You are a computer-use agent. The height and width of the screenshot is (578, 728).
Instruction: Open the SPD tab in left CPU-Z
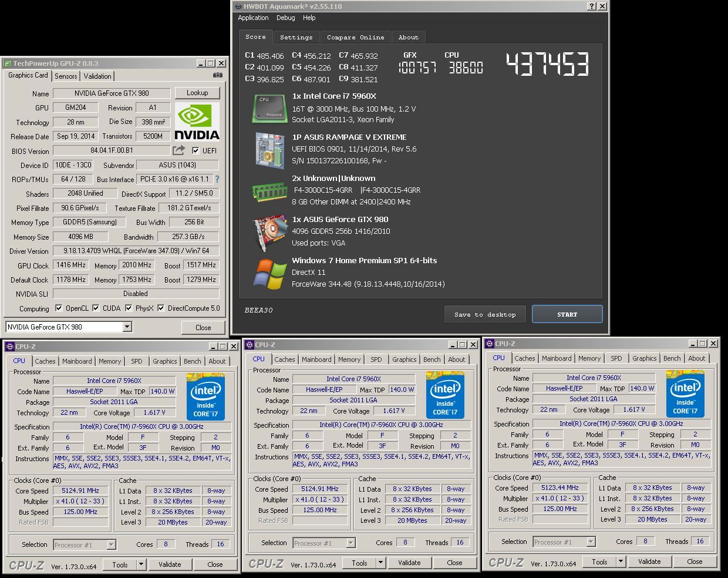click(x=137, y=361)
